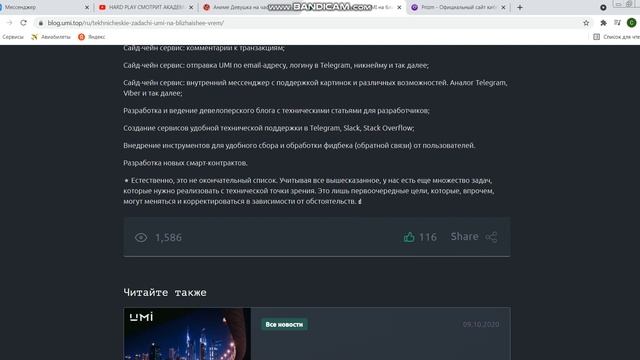Image resolution: width=640 pixels, height=360 pixels.
Task: Open the UMI city night article thumbnail
Action: point(187,334)
